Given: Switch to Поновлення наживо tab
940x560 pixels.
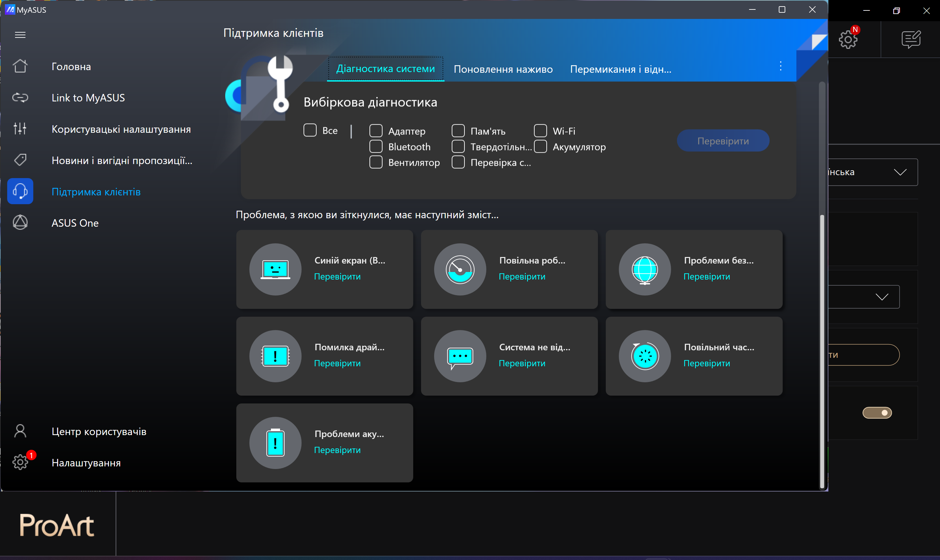Looking at the screenshot, I should click(x=503, y=69).
